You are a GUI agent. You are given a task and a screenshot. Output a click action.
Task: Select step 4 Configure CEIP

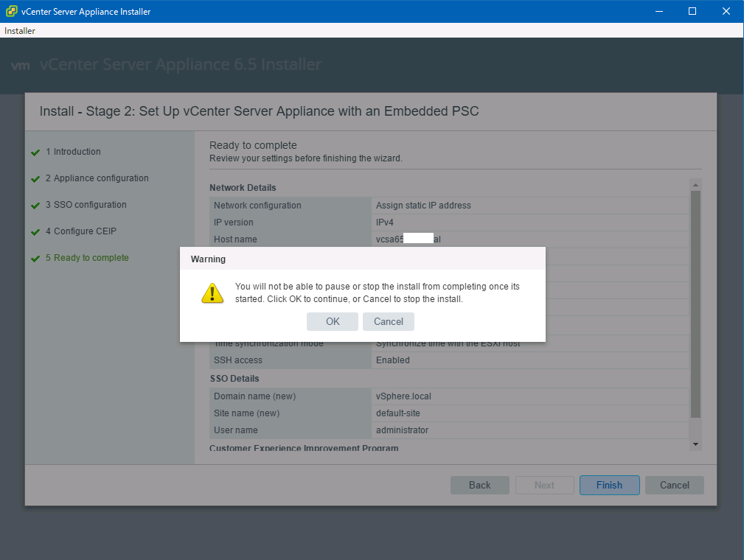[x=80, y=231]
